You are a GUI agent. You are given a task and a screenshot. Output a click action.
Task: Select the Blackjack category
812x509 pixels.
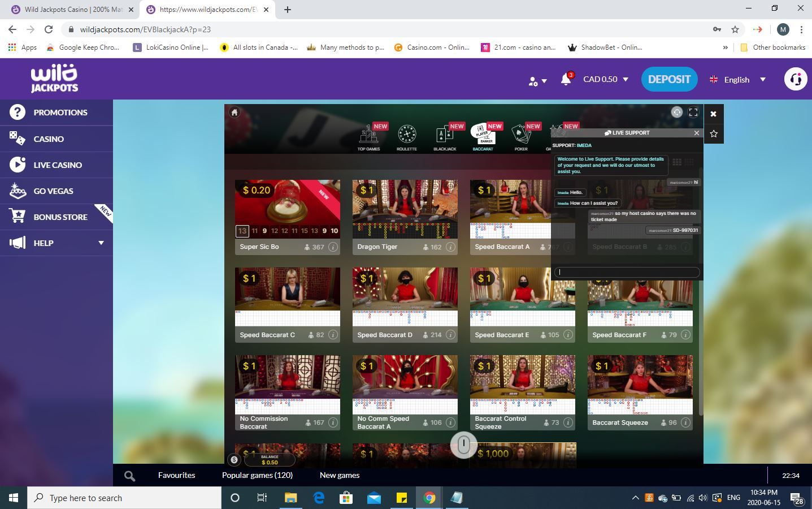pyautogui.click(x=445, y=138)
